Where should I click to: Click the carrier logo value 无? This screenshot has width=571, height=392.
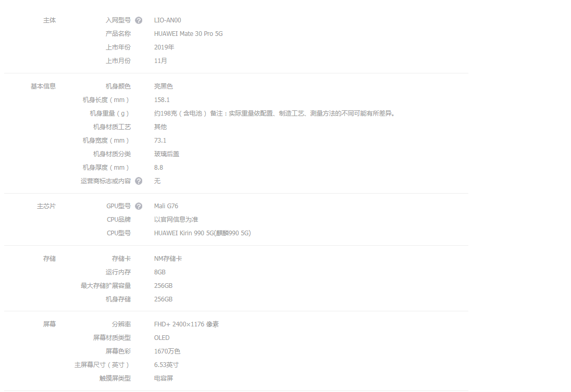pos(157,181)
